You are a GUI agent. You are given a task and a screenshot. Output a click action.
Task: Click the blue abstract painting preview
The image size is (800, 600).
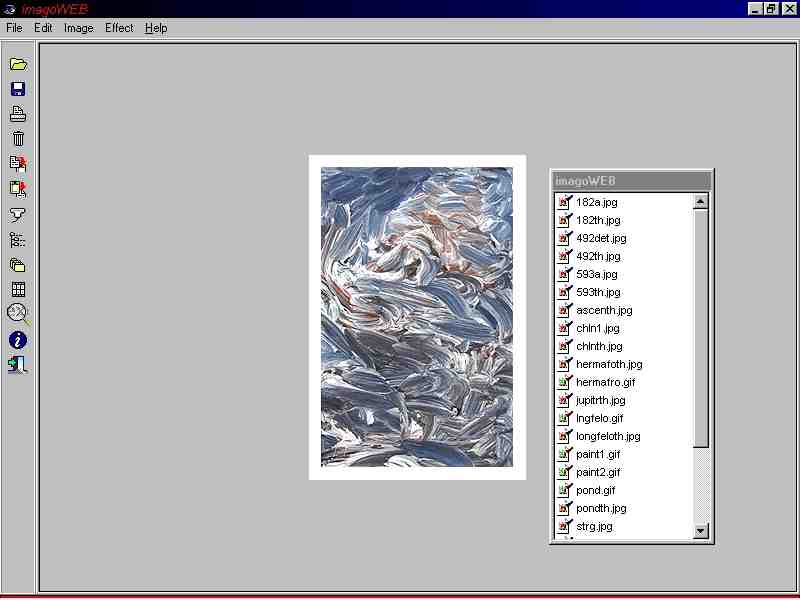[x=416, y=317]
